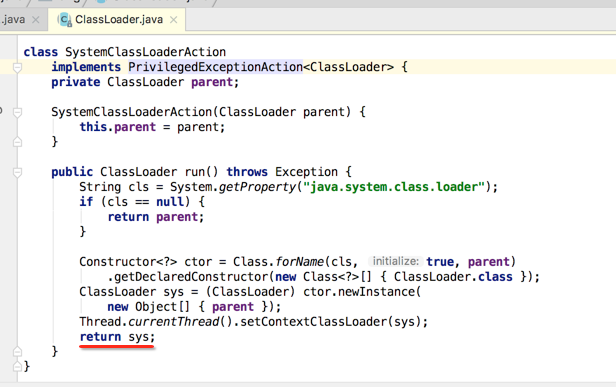Click Class<?>[] in getDeclaredConstructor argument
616x387 pixels.
[337, 277]
